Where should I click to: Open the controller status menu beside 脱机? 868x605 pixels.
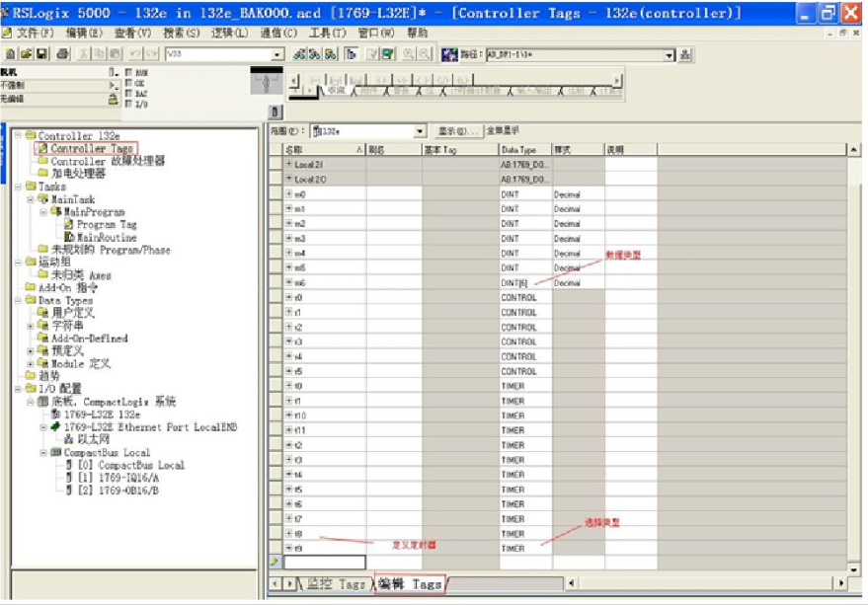pos(113,72)
